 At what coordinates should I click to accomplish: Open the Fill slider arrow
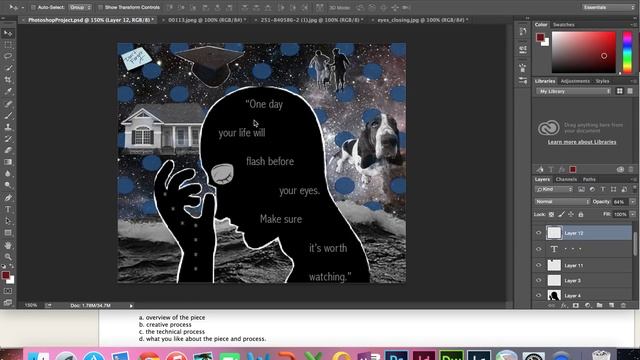click(x=633, y=214)
